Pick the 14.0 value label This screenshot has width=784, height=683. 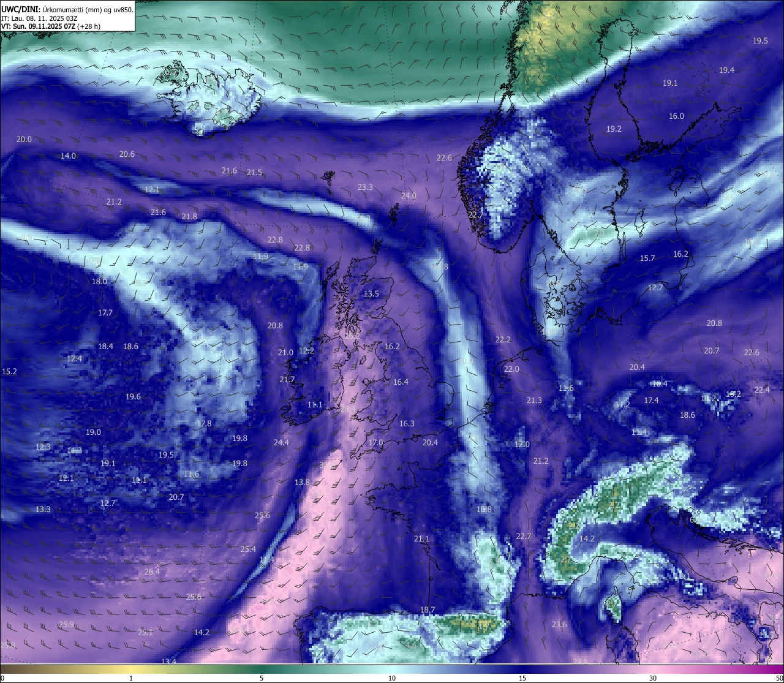click(68, 156)
